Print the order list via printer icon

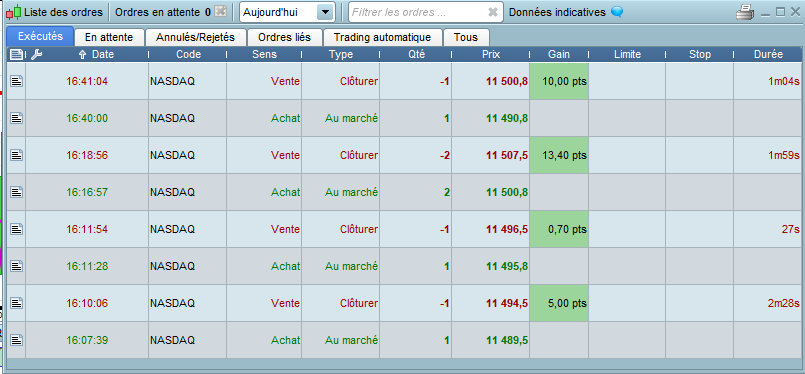point(745,12)
